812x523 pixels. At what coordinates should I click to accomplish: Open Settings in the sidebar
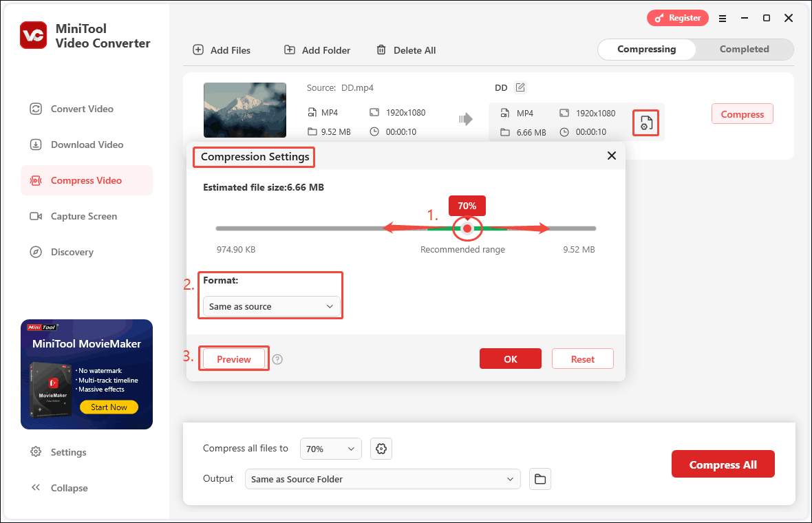[58, 452]
